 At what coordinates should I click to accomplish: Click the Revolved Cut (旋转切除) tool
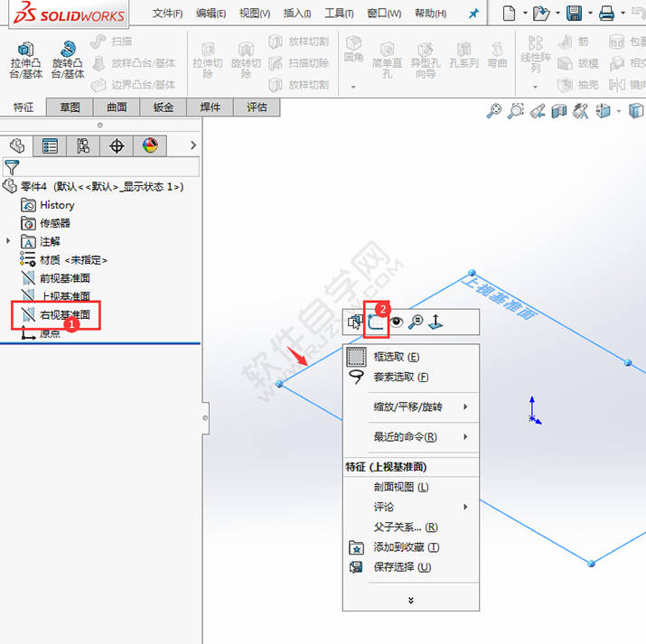[x=246, y=61]
